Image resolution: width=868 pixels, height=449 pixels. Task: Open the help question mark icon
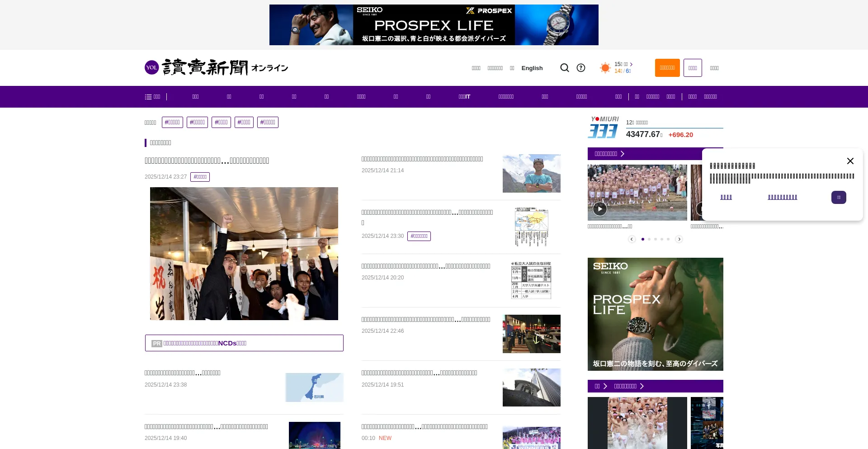[x=581, y=67]
